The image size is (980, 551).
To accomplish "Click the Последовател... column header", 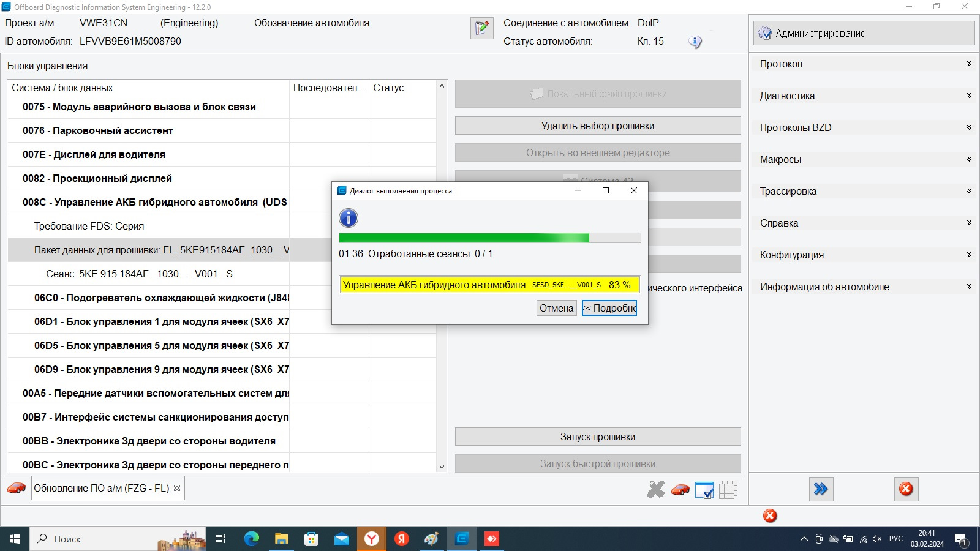I will click(x=329, y=88).
